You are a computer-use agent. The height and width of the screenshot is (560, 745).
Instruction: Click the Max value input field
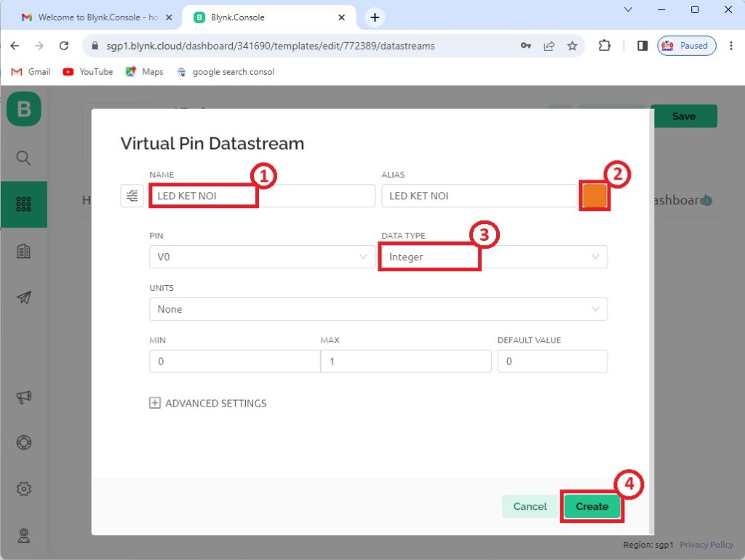click(x=405, y=361)
